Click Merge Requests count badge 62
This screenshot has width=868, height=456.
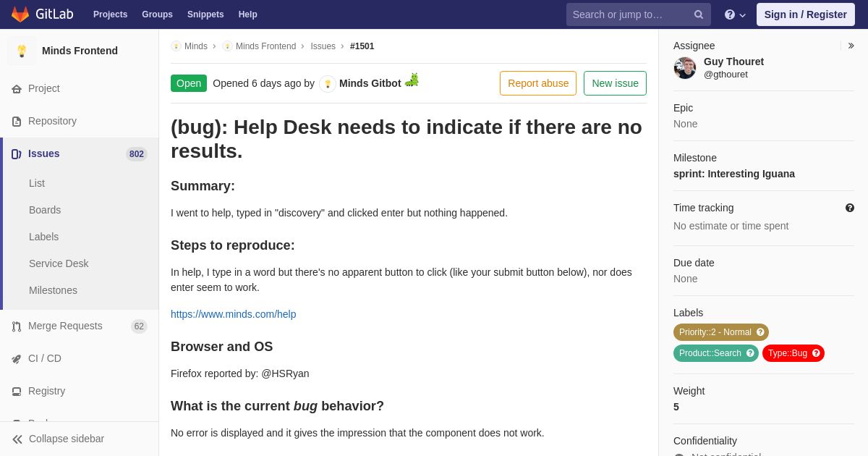click(139, 326)
